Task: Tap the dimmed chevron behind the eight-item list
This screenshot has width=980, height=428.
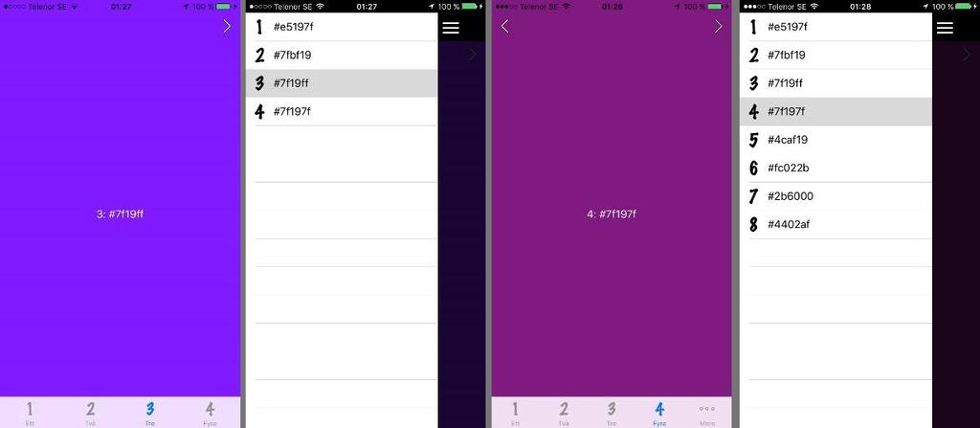Action: point(967,55)
